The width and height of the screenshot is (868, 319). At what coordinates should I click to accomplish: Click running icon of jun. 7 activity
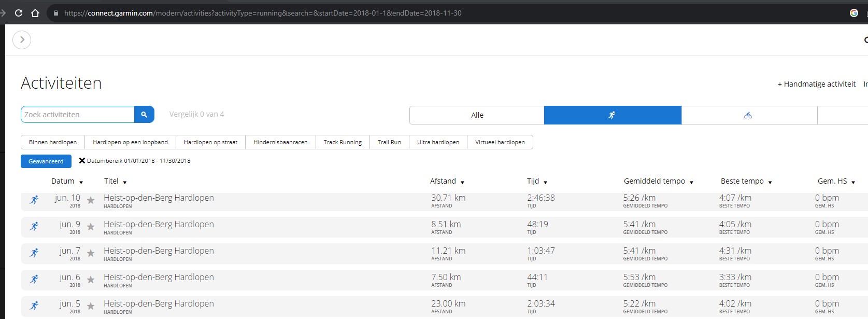click(34, 253)
